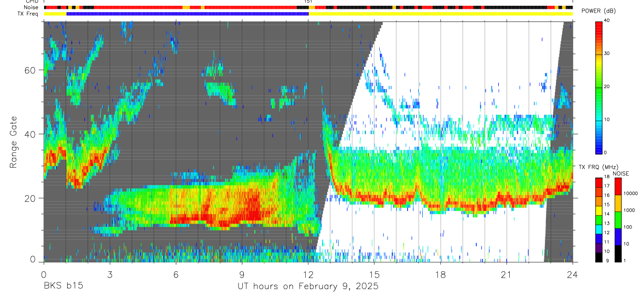Click the 18 value on TX FRQ scale
Viewport: 644px width, 297px height.
click(x=607, y=178)
